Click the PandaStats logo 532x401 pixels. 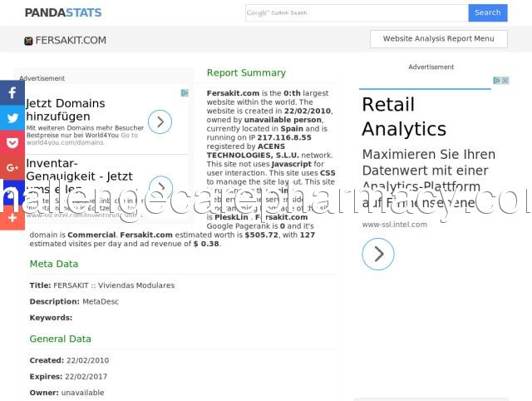tap(63, 12)
